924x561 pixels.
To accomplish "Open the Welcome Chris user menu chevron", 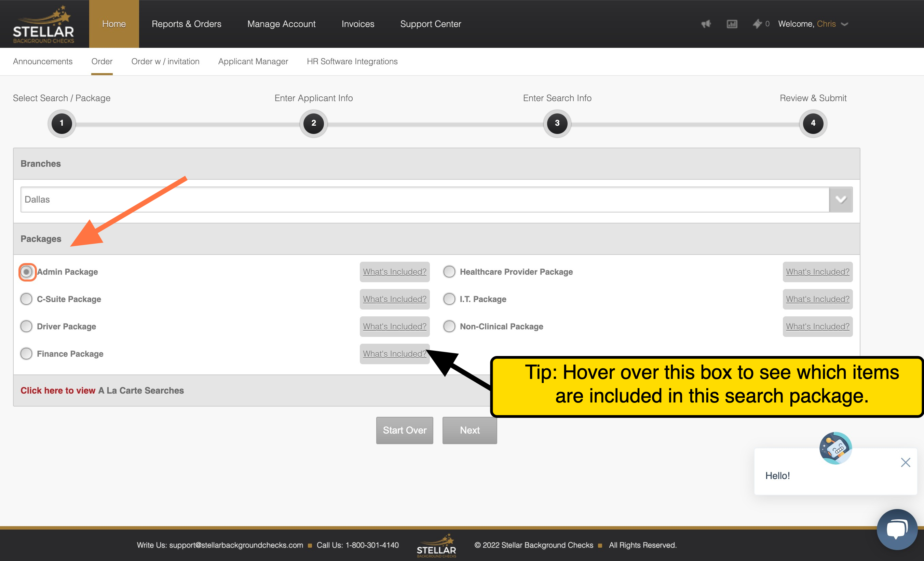I will pos(844,24).
